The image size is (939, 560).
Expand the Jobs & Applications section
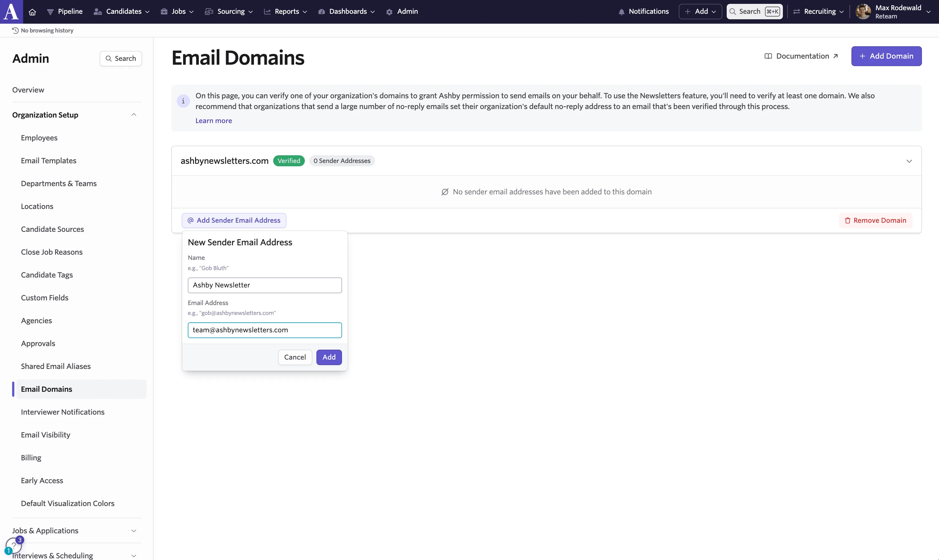tap(74, 531)
